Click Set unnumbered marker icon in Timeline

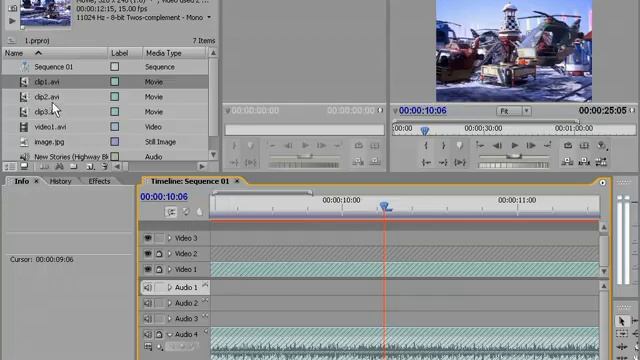(x=199, y=212)
